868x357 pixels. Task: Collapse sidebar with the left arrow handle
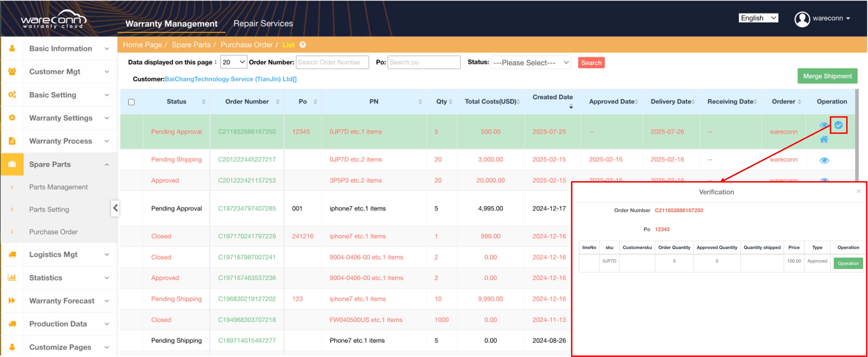115,208
